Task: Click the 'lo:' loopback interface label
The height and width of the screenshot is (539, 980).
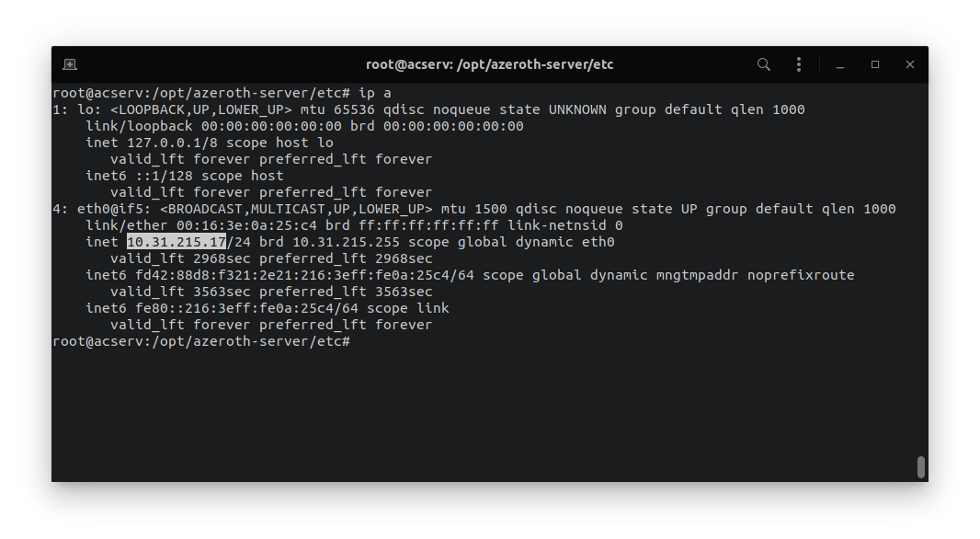Action: coord(89,109)
